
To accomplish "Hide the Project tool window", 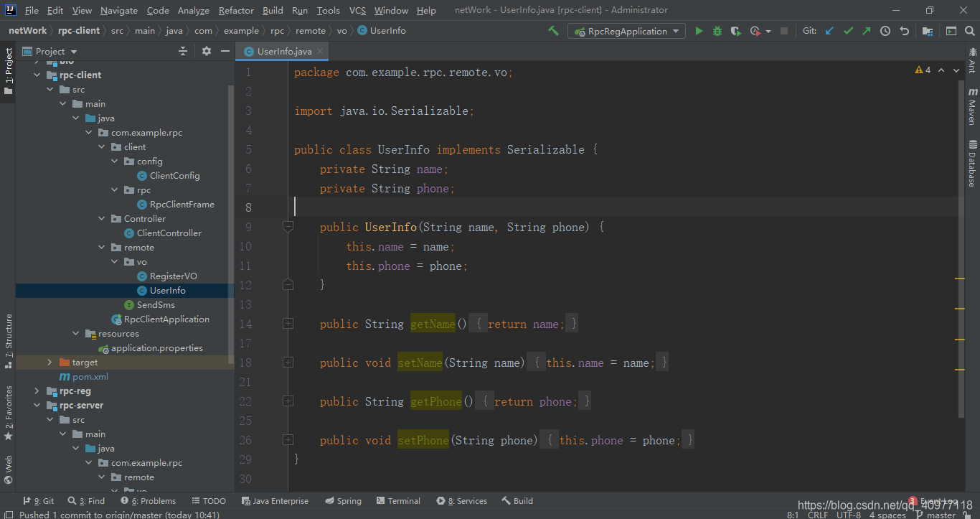I will [x=225, y=51].
